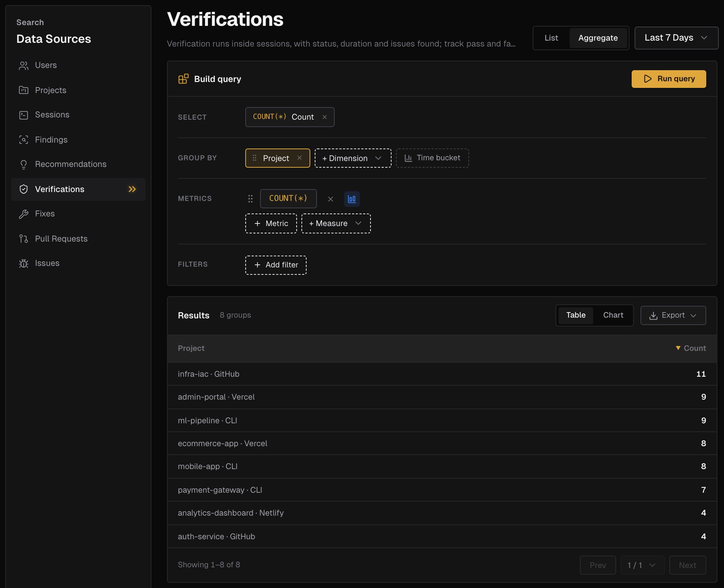
Task: Open Recommendations in the sidebar
Action: coord(78,164)
